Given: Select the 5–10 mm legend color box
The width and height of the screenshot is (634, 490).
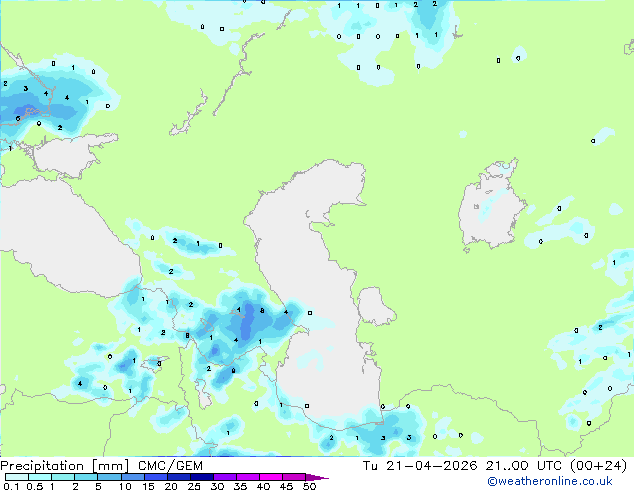Looking at the screenshot, I should tap(109, 477).
